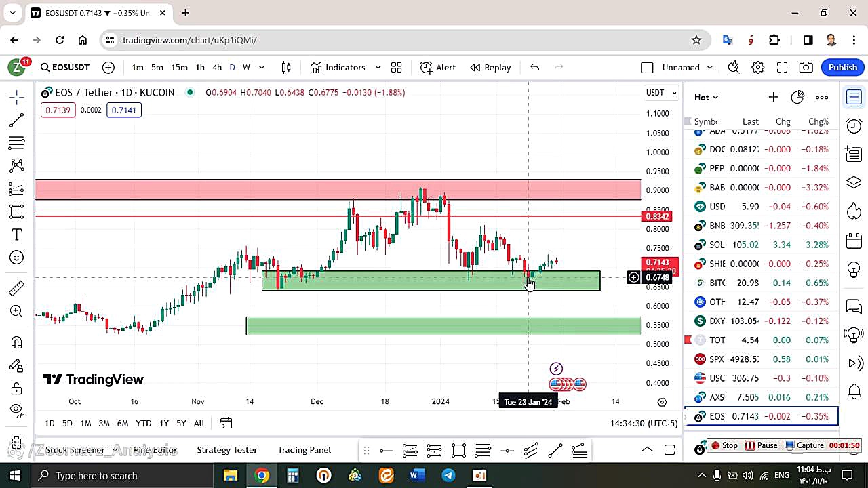Select the Text annotation tool

[x=17, y=235]
